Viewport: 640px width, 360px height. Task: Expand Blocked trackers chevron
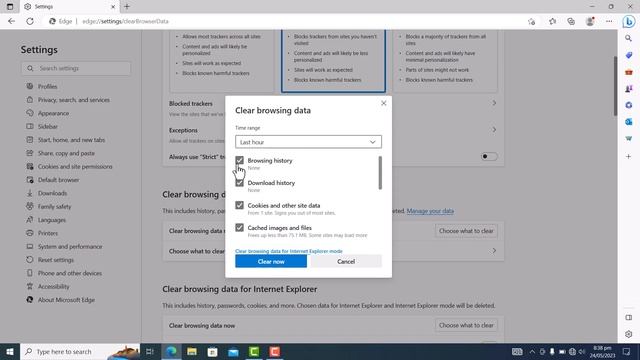tap(494, 103)
